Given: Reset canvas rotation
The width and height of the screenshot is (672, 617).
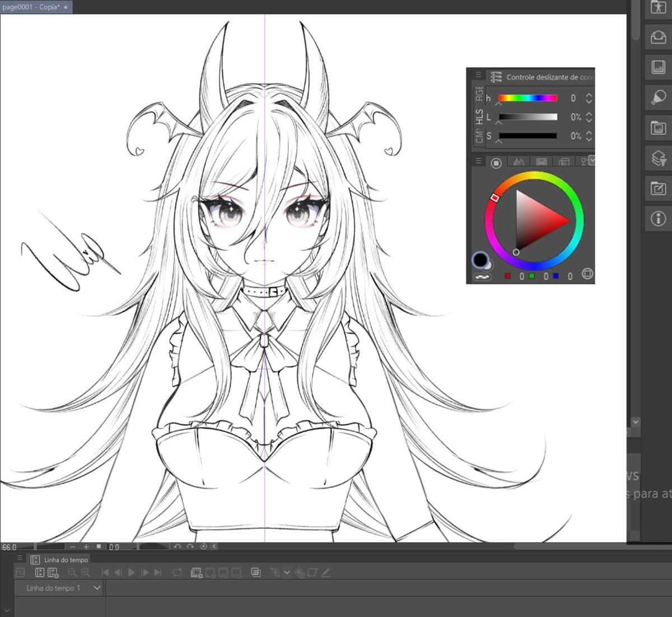Looking at the screenshot, I should (203, 546).
